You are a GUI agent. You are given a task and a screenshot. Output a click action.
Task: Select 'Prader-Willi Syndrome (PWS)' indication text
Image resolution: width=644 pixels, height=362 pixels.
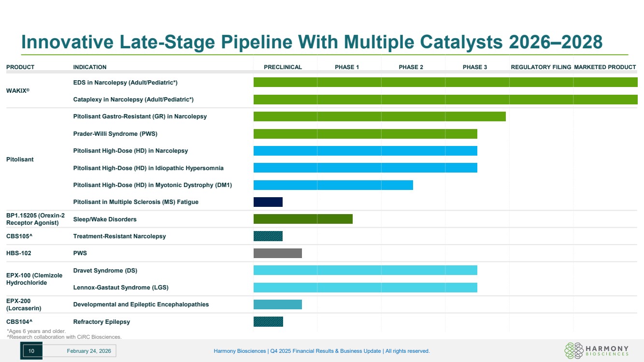(115, 134)
